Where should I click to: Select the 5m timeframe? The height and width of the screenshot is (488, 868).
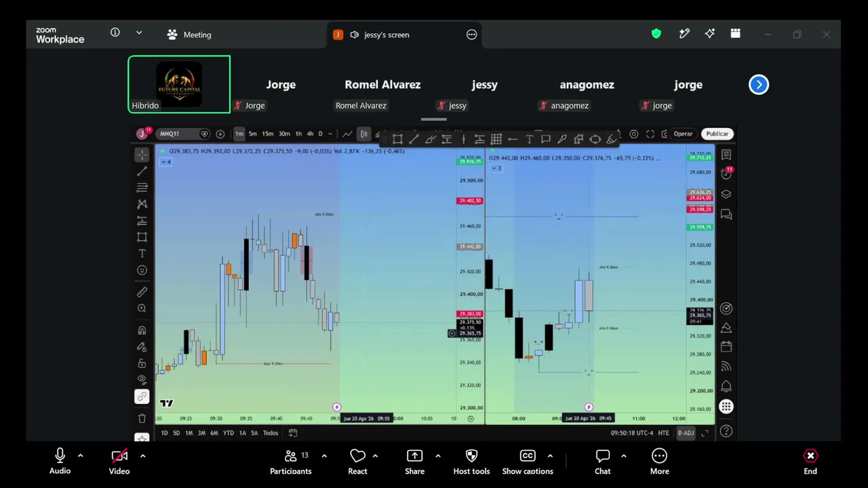(252, 134)
